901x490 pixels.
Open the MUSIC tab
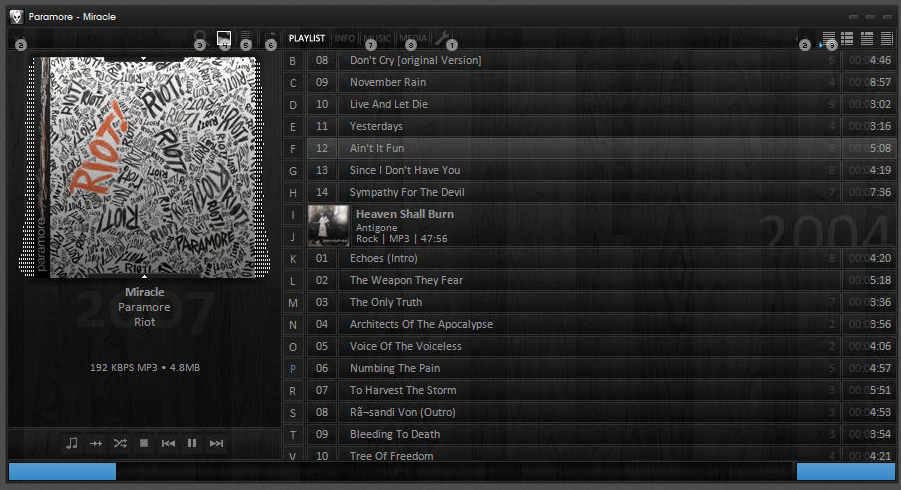click(x=377, y=38)
